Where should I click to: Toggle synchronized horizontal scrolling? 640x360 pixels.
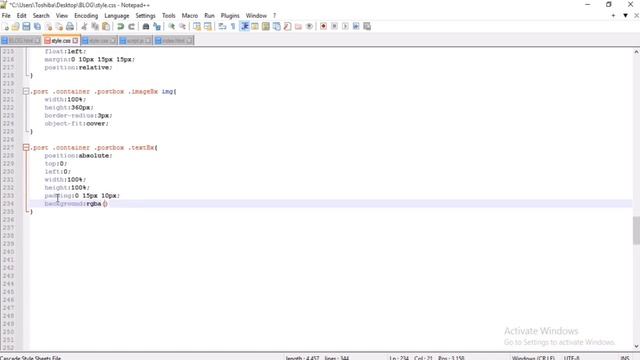[208, 27]
